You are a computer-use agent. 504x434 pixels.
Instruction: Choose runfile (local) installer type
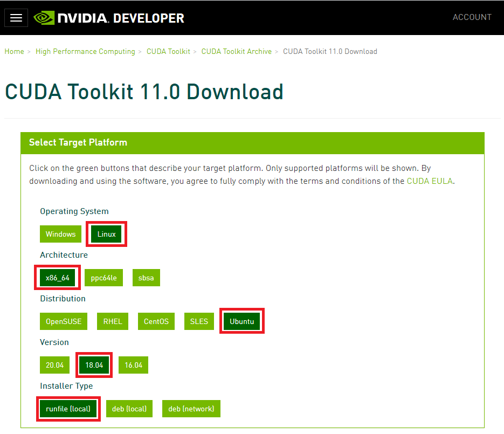68,409
